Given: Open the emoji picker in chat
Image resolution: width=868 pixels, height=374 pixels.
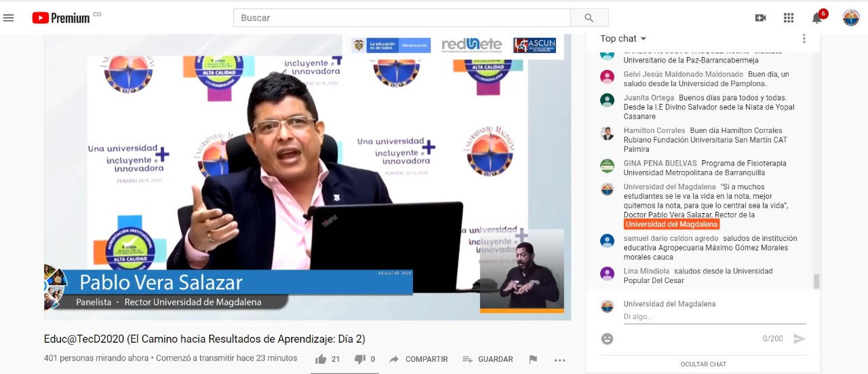Looking at the screenshot, I should pos(607,338).
